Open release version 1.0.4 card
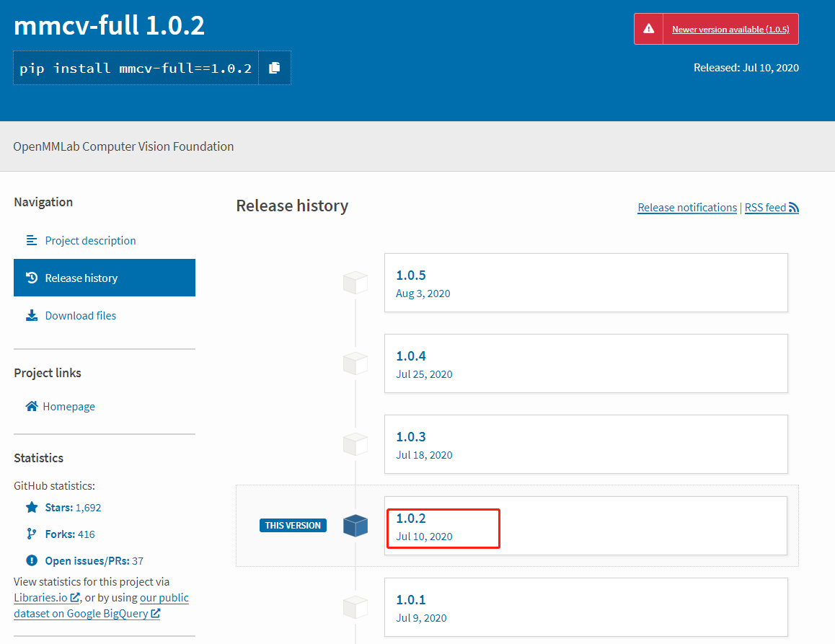Viewport: 835px width, 644px height. click(586, 363)
